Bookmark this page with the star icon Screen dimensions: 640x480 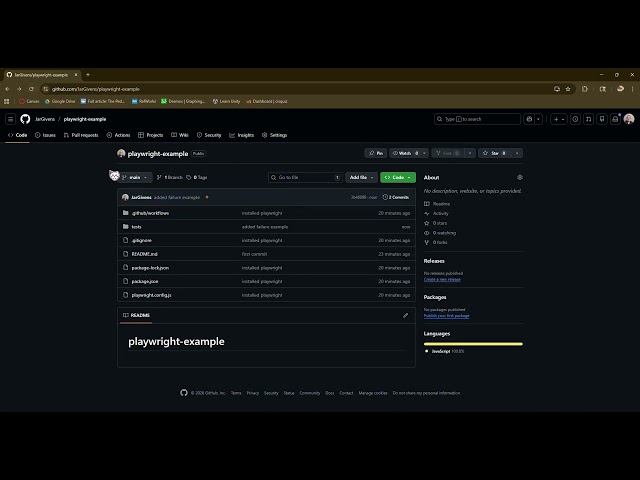coord(568,89)
